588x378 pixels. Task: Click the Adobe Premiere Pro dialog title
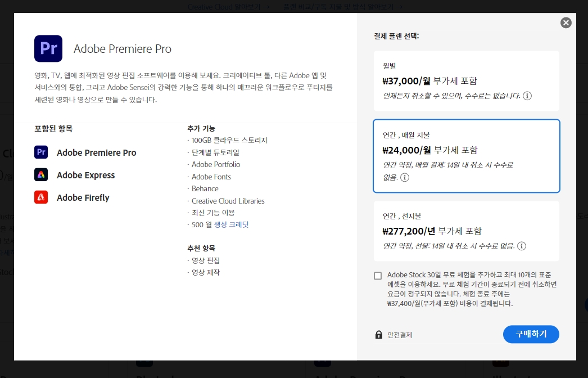123,49
